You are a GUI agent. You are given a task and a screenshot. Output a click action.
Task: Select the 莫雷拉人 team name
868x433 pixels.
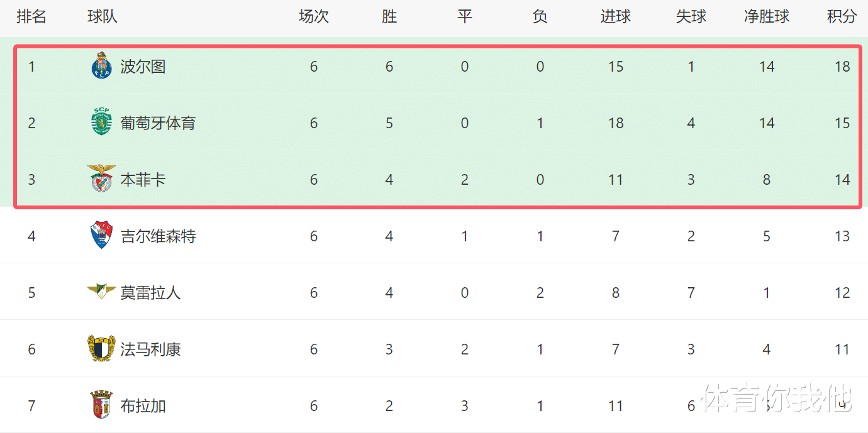(150, 293)
